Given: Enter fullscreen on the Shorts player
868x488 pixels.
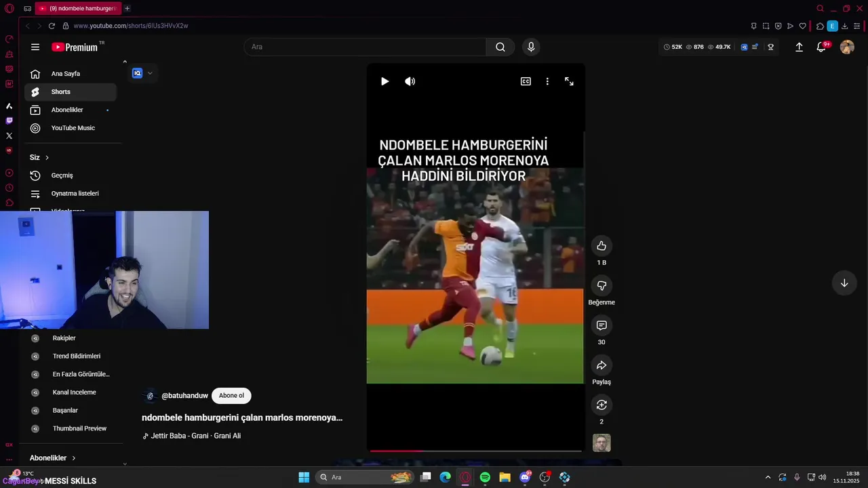Looking at the screenshot, I should pos(569,81).
